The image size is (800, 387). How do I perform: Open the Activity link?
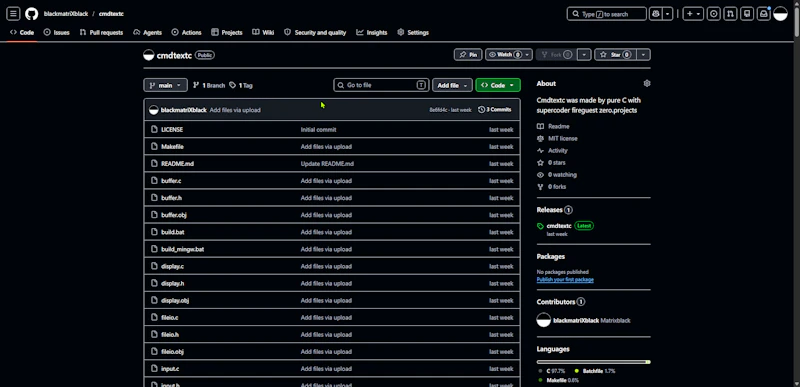[552, 151]
